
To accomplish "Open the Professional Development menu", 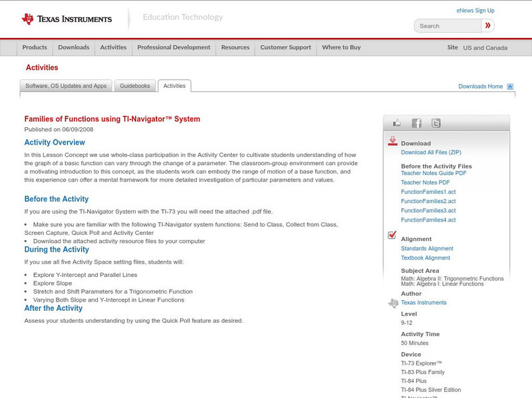I will [x=174, y=47].
